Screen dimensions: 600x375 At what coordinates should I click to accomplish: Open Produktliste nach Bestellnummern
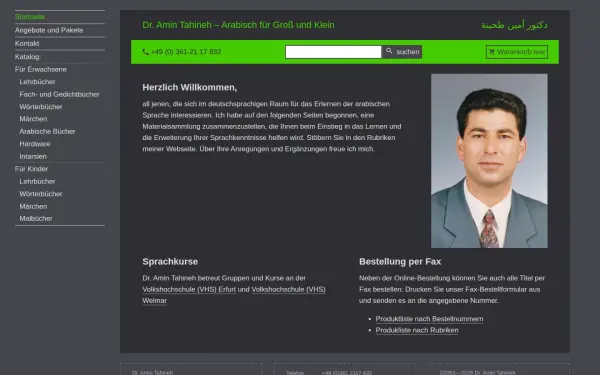click(429, 319)
